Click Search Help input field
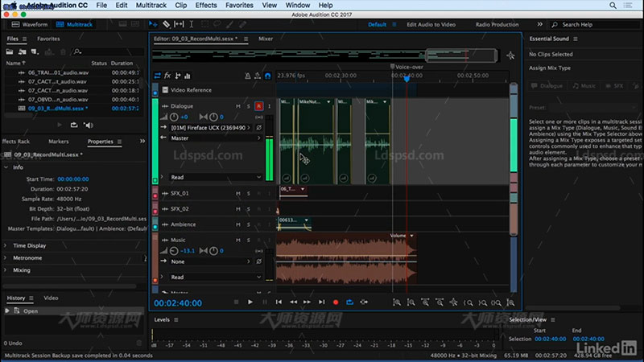644x362 pixels. 593,25
